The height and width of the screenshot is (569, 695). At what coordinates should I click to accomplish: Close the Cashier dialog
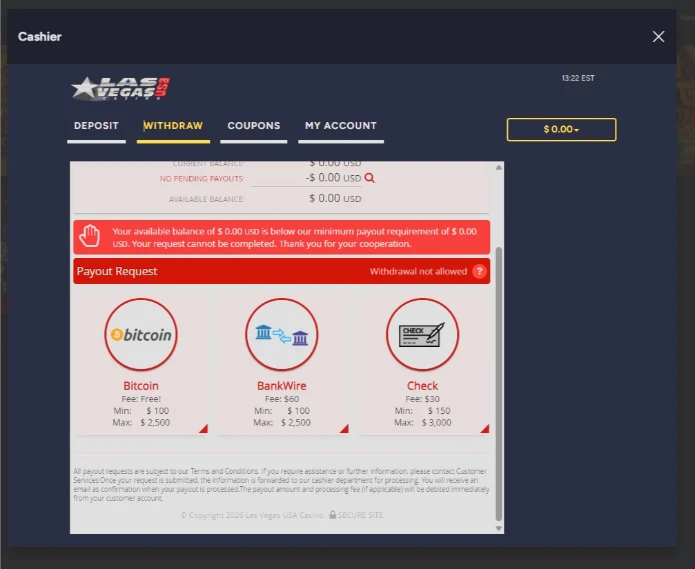(x=658, y=37)
